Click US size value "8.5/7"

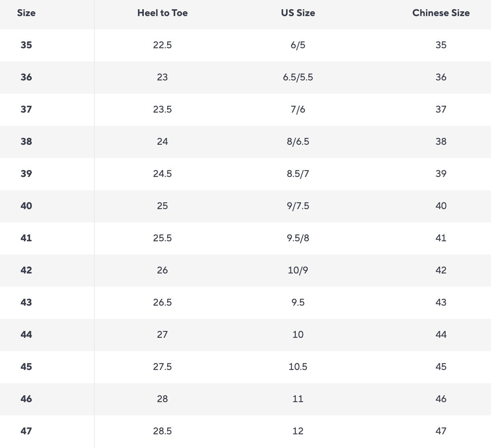(x=298, y=174)
